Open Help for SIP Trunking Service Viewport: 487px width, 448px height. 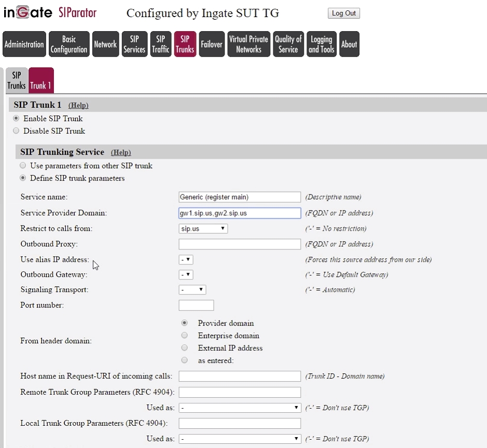[121, 152]
